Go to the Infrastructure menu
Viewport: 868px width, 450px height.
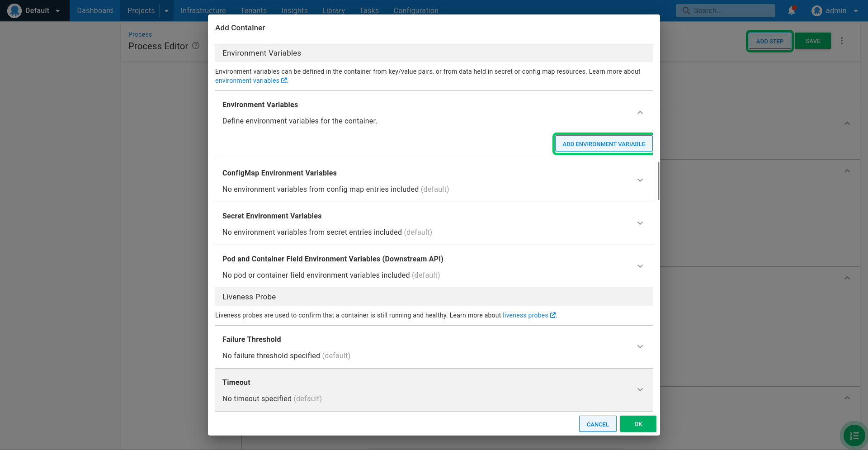coord(203,10)
